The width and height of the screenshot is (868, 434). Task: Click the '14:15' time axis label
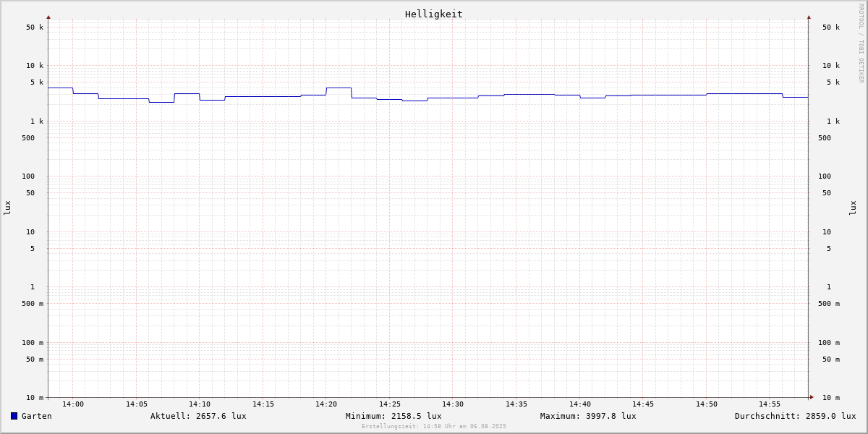click(263, 404)
